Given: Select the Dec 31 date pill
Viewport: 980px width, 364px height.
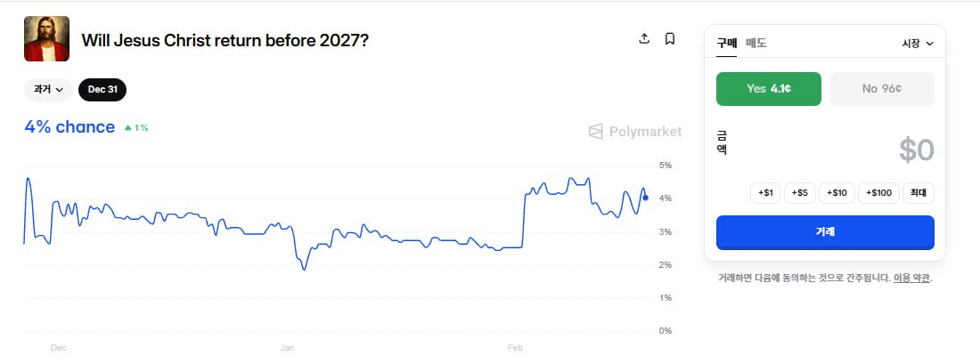Looking at the screenshot, I should pyautogui.click(x=102, y=89).
